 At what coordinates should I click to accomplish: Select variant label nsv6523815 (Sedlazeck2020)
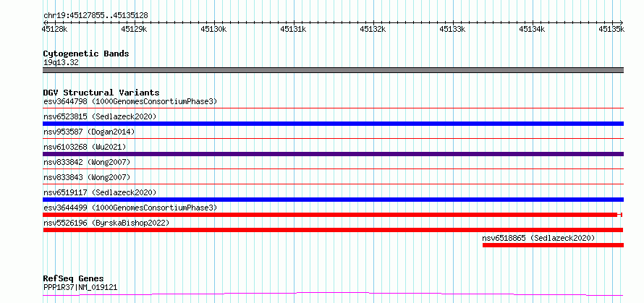100,116
